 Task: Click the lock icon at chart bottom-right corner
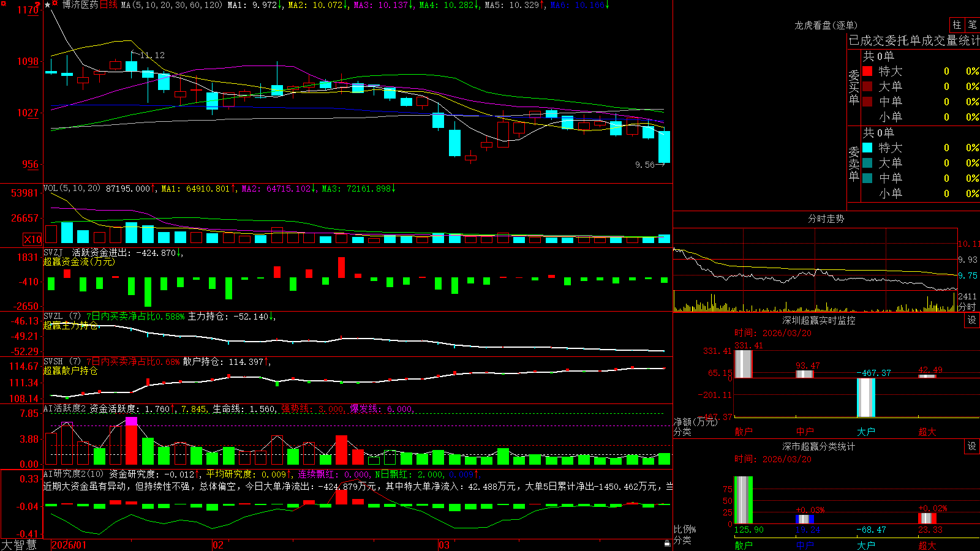point(668,544)
